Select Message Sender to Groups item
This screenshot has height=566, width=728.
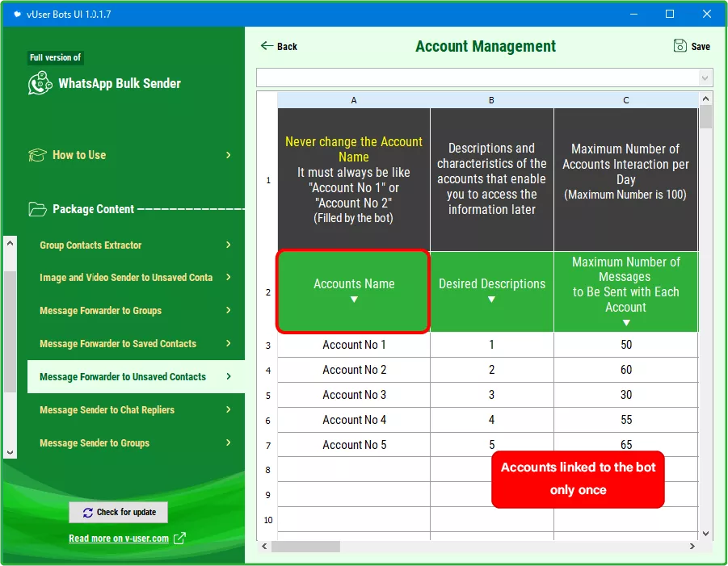tap(136, 443)
